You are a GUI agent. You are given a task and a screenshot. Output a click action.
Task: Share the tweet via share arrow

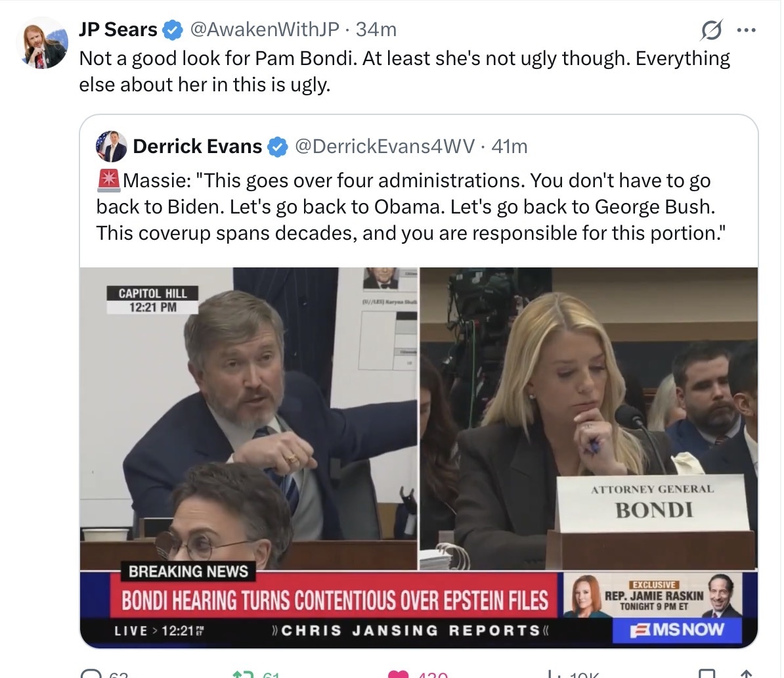click(746, 673)
